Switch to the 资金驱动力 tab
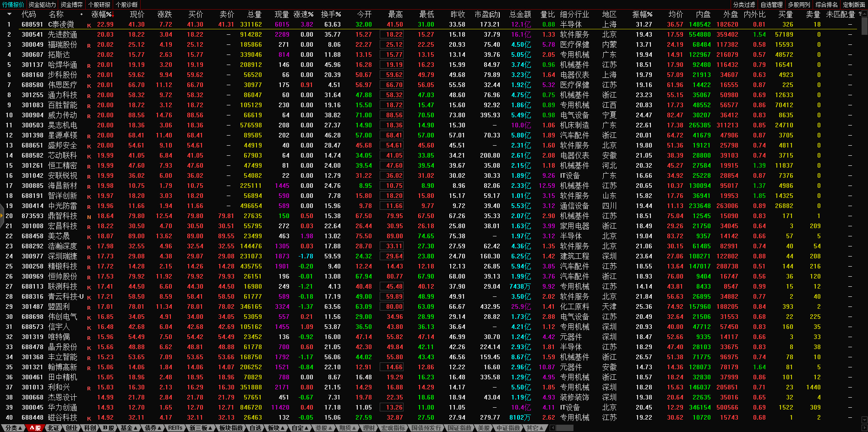 (42, 5)
